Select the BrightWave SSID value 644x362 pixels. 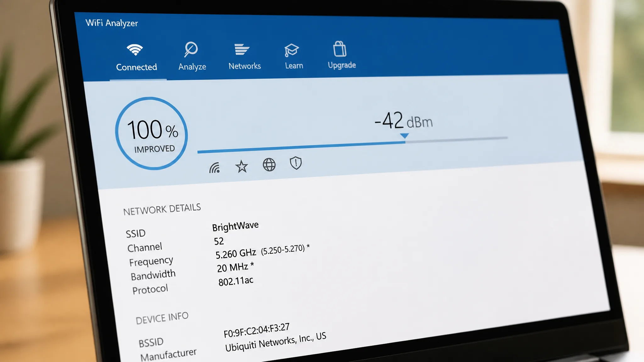(x=235, y=226)
